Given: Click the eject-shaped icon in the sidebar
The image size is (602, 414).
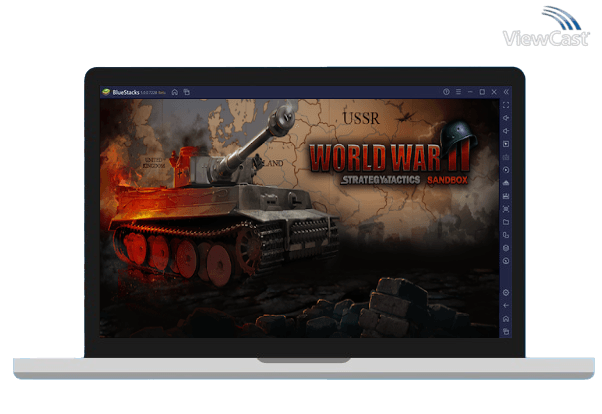Looking at the screenshot, I should (506, 183).
